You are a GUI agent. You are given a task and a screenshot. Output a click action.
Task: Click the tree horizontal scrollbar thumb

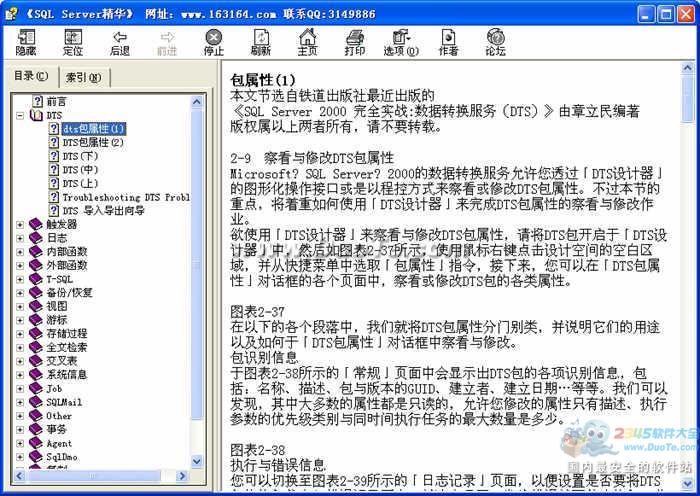point(94,476)
